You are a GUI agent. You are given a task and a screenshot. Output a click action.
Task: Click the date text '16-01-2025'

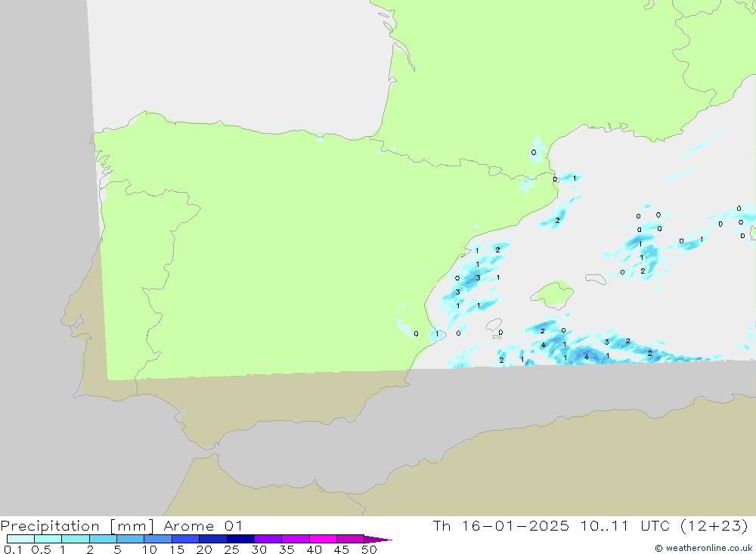click(516, 525)
